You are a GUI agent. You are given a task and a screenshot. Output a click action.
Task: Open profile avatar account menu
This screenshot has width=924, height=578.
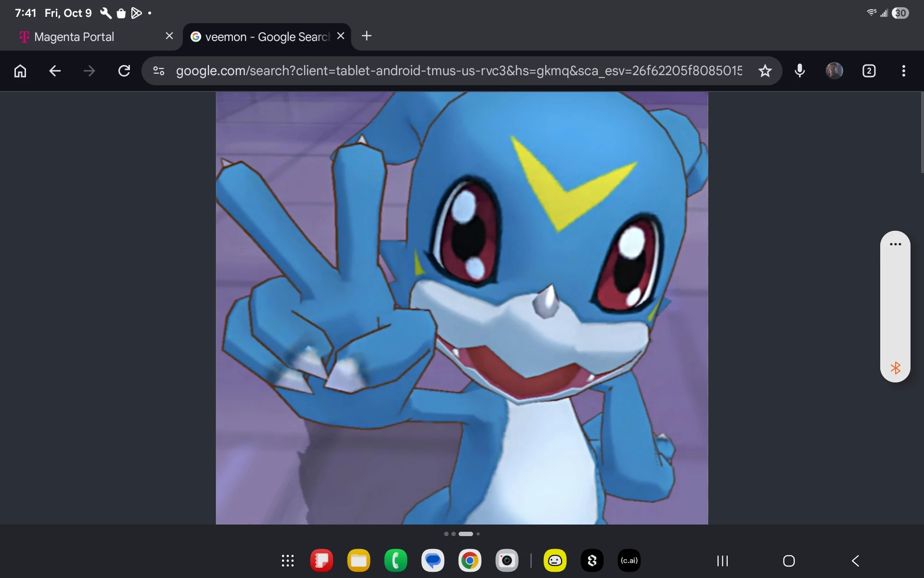834,71
